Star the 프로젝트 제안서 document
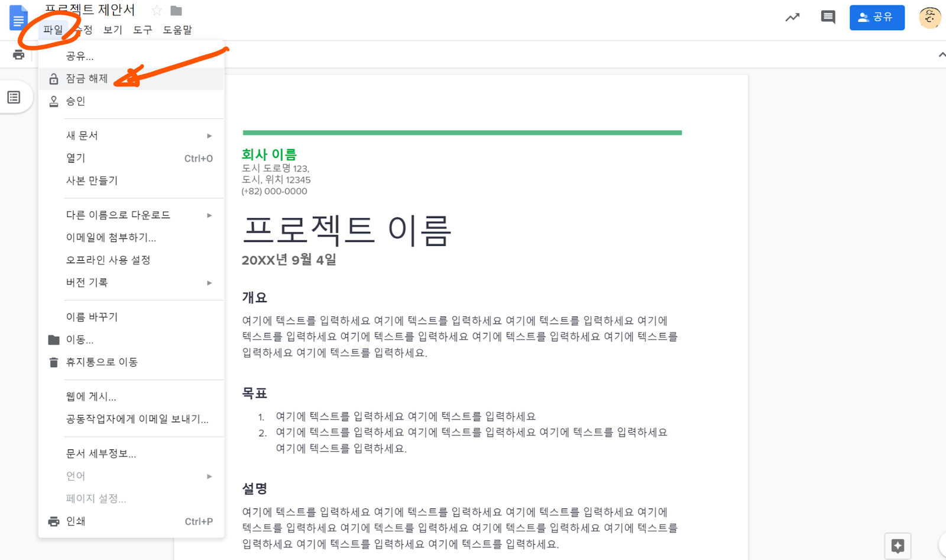 (157, 11)
